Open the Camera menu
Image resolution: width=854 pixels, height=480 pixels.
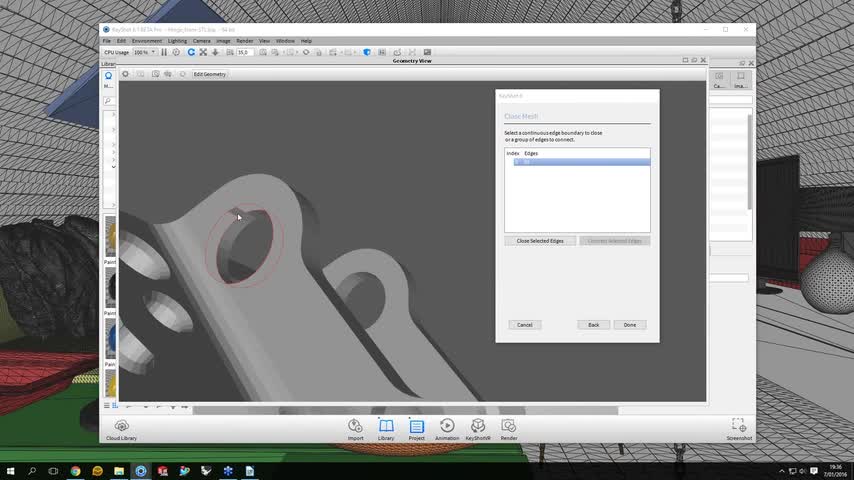pyautogui.click(x=202, y=41)
